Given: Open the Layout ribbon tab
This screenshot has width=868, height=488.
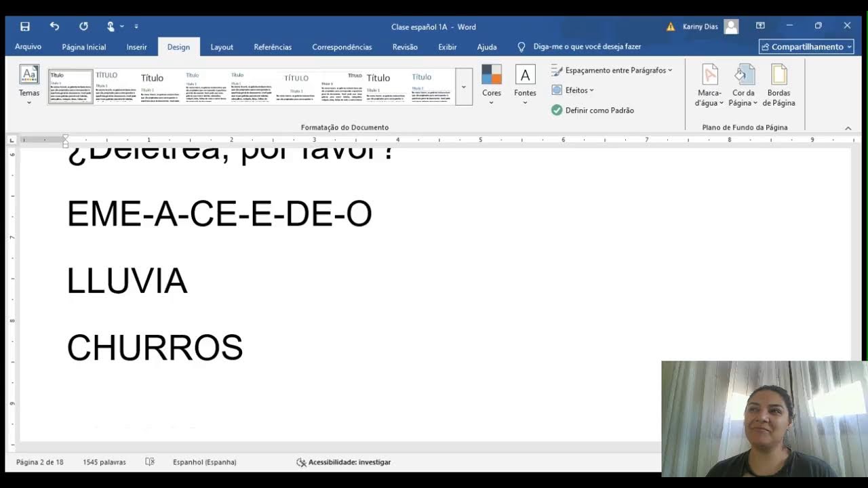Looking at the screenshot, I should point(222,47).
